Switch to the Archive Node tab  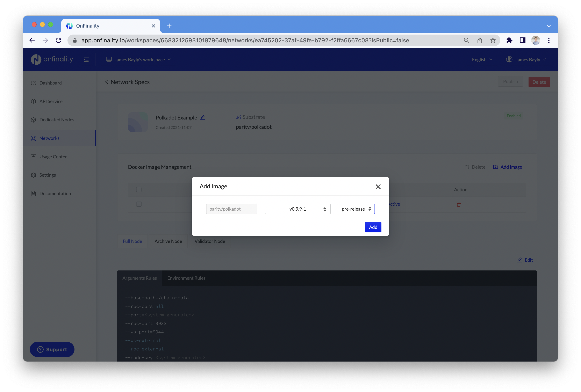point(168,241)
